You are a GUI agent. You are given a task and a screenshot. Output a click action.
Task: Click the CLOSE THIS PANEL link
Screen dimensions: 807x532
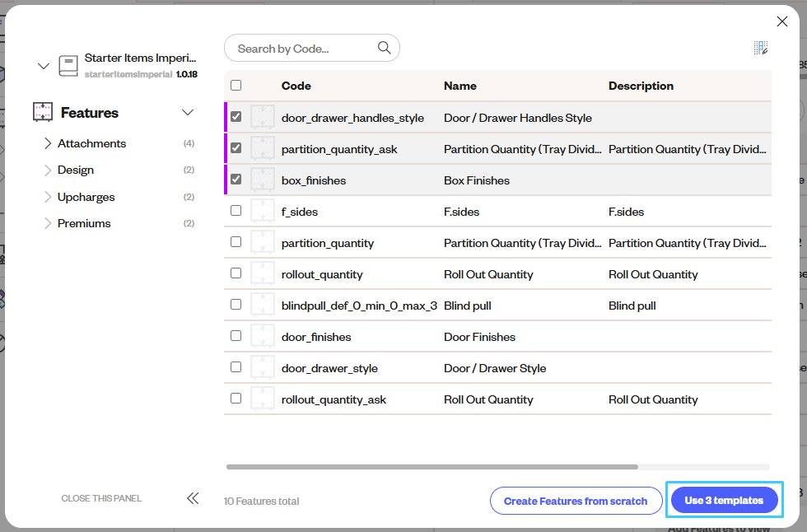click(x=101, y=497)
